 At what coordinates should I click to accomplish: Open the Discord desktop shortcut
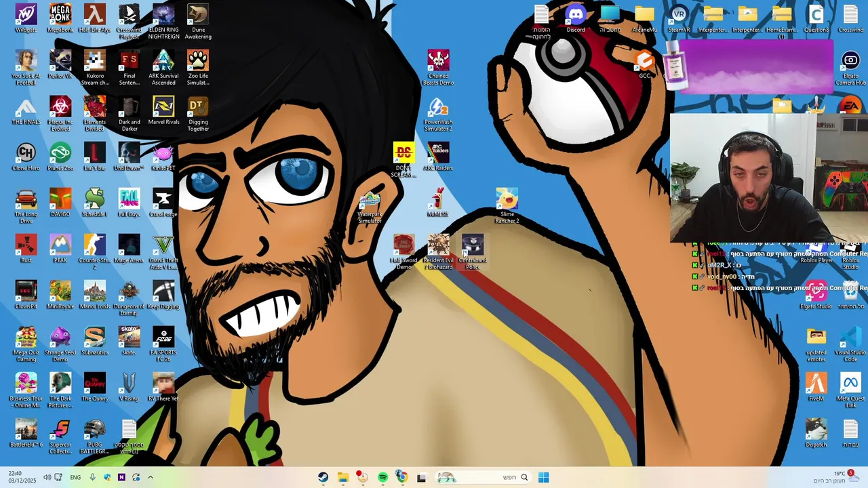point(576,18)
